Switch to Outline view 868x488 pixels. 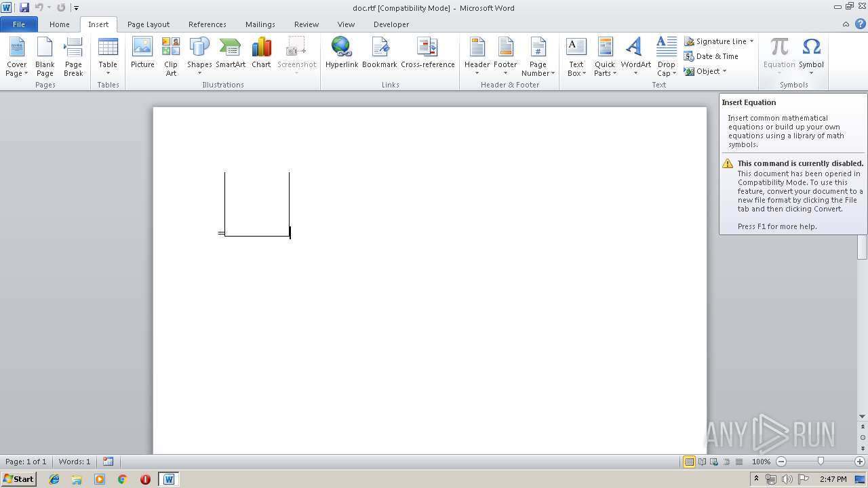(x=726, y=462)
